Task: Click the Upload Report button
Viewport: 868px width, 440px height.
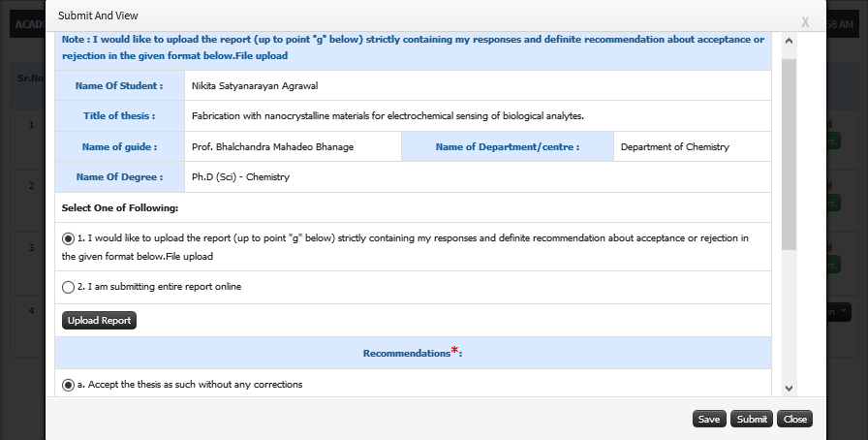Action: [x=99, y=320]
